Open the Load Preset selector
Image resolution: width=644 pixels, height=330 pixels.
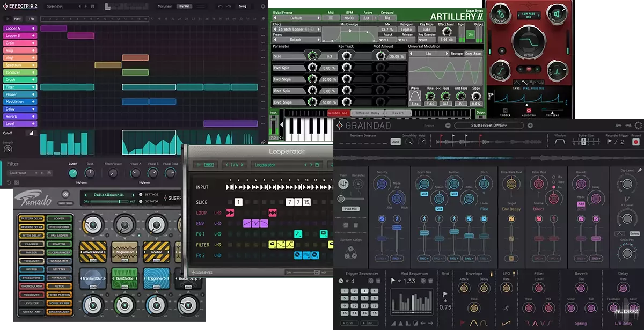point(31,173)
